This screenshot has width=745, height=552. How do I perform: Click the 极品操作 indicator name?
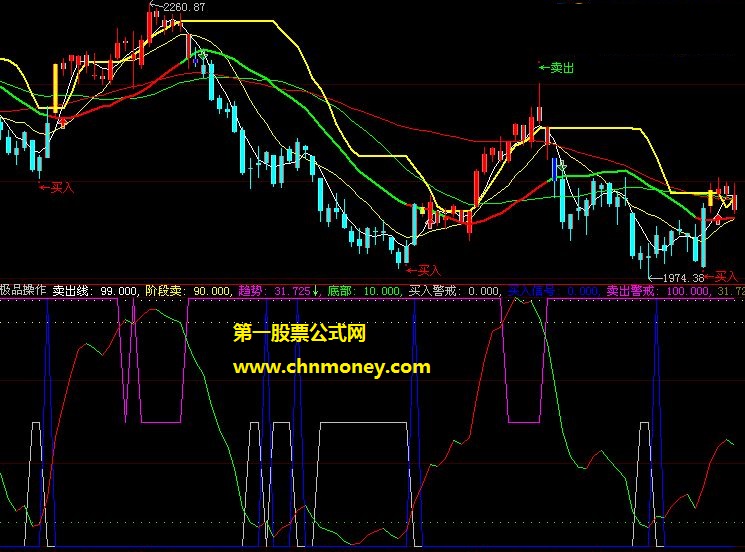[x=23, y=290]
